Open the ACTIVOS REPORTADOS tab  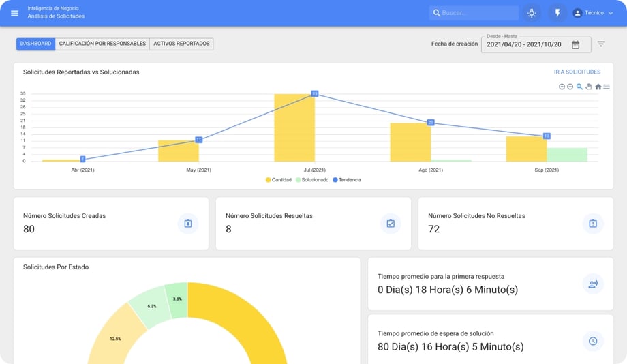tap(181, 44)
